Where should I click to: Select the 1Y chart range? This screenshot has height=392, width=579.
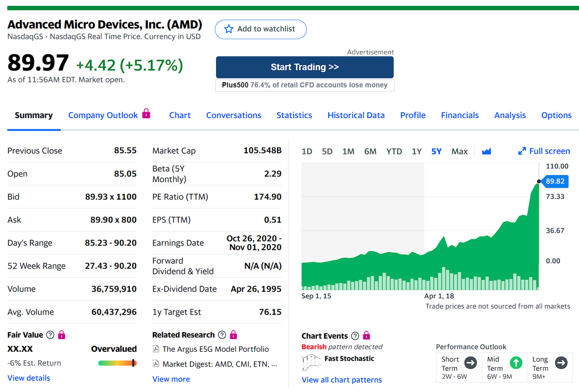[x=416, y=151]
